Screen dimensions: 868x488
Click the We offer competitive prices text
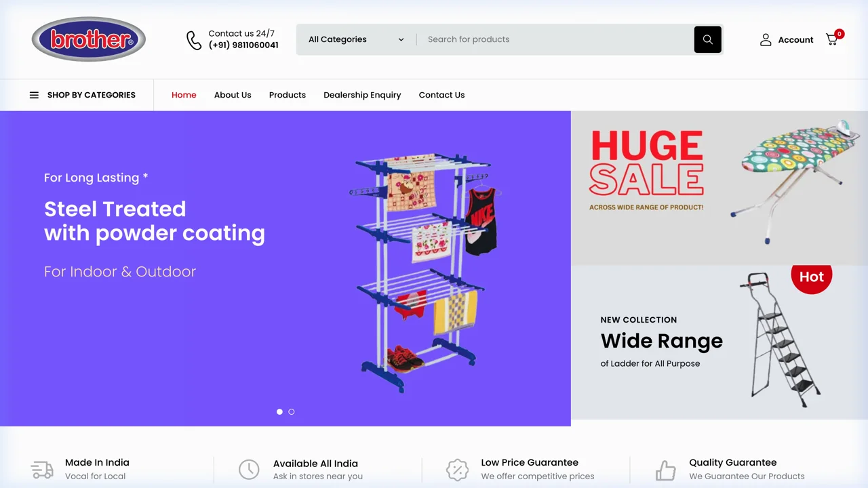(538, 476)
